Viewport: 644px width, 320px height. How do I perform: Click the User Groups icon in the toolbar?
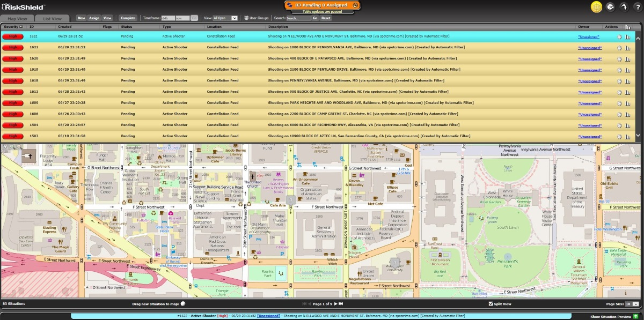[x=246, y=17]
